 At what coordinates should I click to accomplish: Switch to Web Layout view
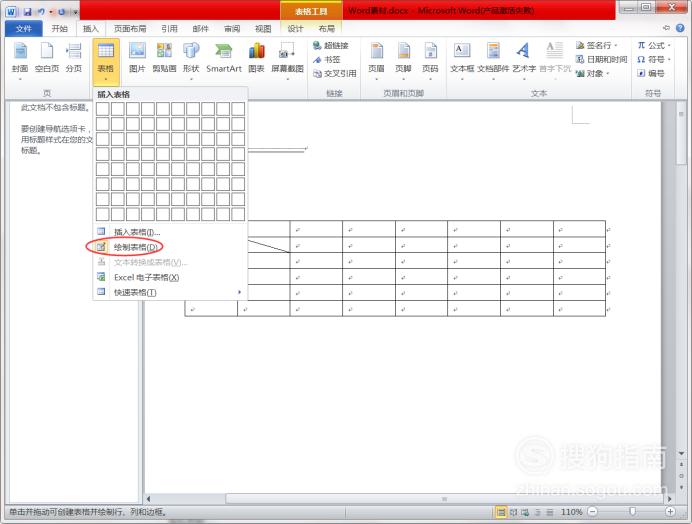tap(525, 512)
